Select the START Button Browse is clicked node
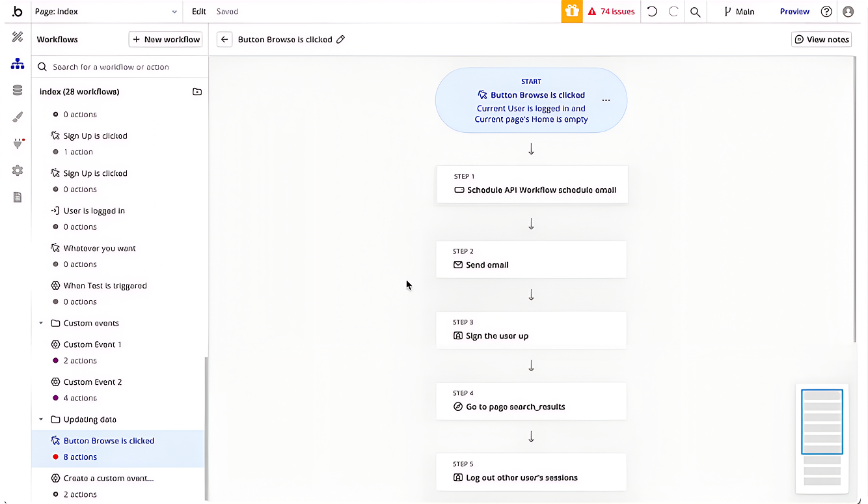Screen dimensions: 868x504 tap(531, 100)
